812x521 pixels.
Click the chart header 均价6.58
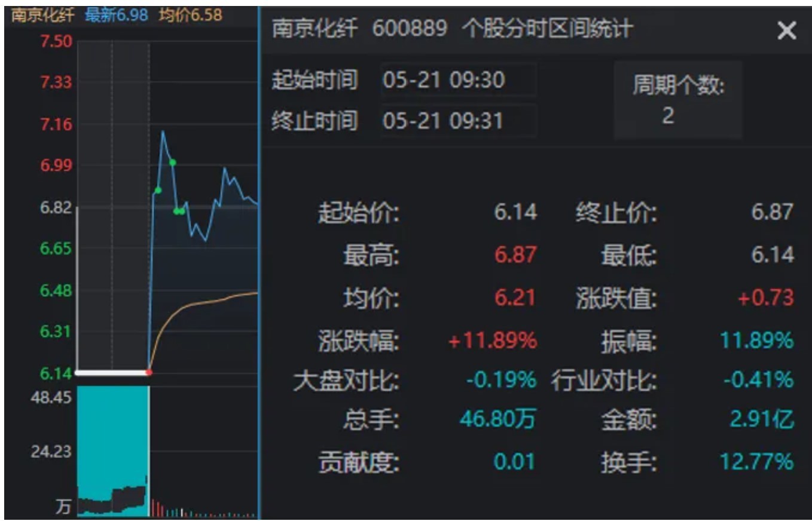tap(190, 15)
